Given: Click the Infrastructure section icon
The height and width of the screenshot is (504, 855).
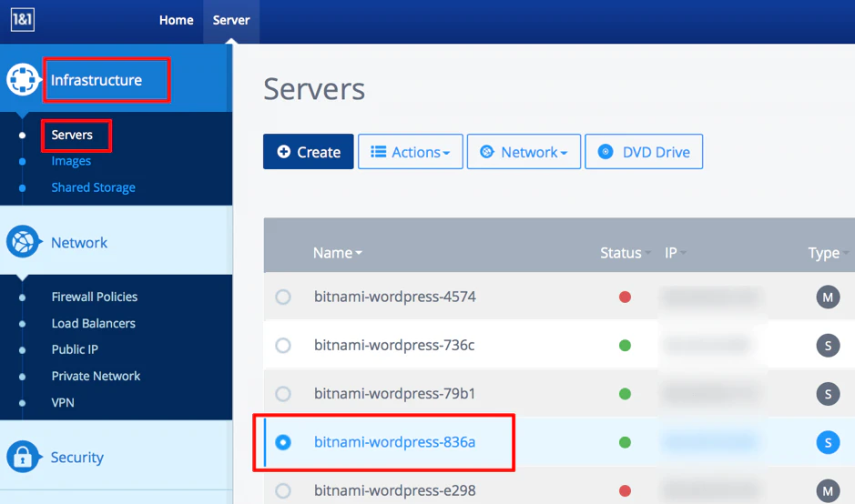Looking at the screenshot, I should pyautogui.click(x=23, y=79).
